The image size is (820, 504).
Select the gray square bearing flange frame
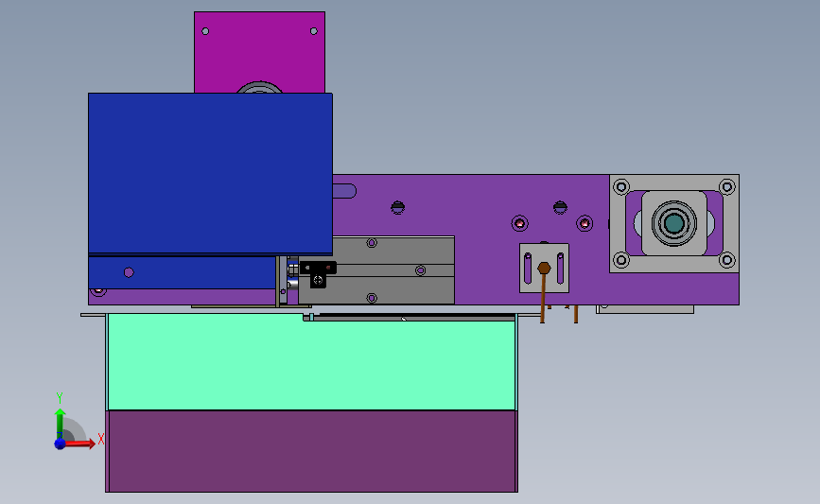[x=674, y=223]
